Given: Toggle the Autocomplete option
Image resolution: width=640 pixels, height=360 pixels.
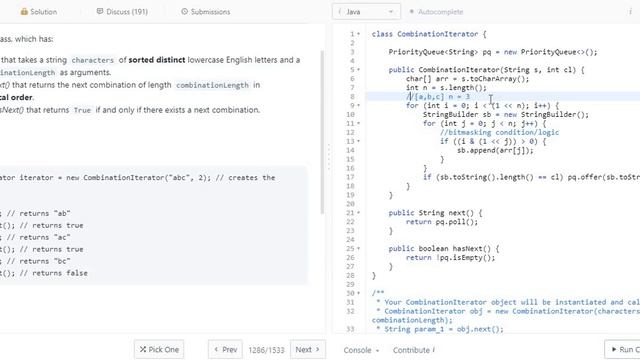Looking at the screenshot, I should (436, 12).
